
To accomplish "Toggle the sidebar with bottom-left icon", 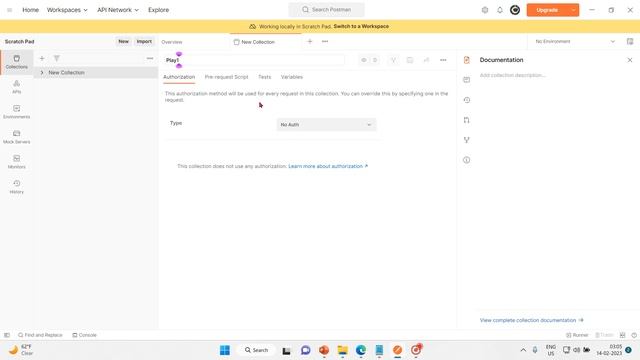I will click(7, 335).
